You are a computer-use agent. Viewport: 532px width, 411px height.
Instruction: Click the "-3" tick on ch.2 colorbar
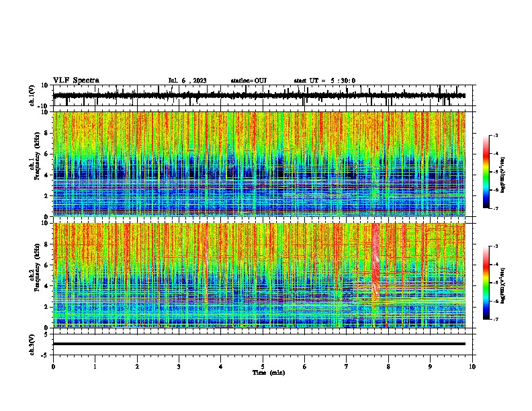click(496, 246)
